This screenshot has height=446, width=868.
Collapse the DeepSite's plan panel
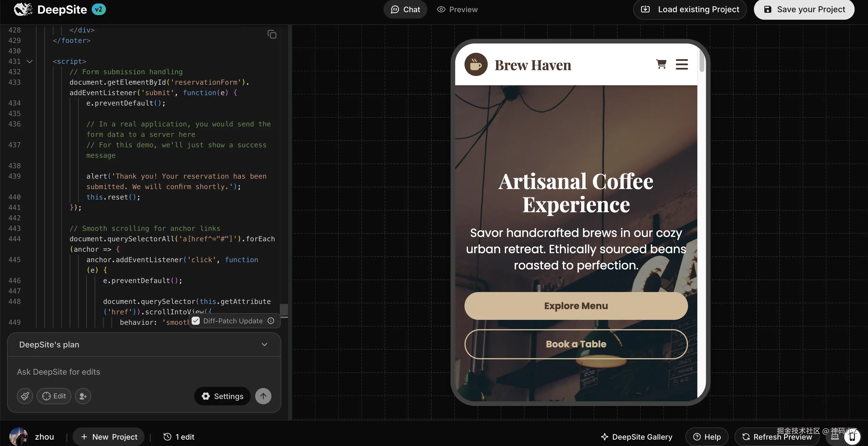tap(264, 344)
